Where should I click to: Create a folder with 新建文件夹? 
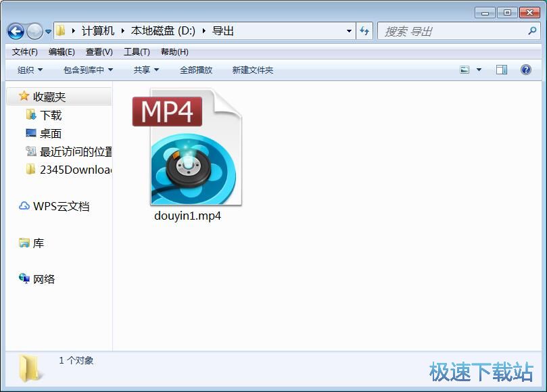(x=252, y=70)
